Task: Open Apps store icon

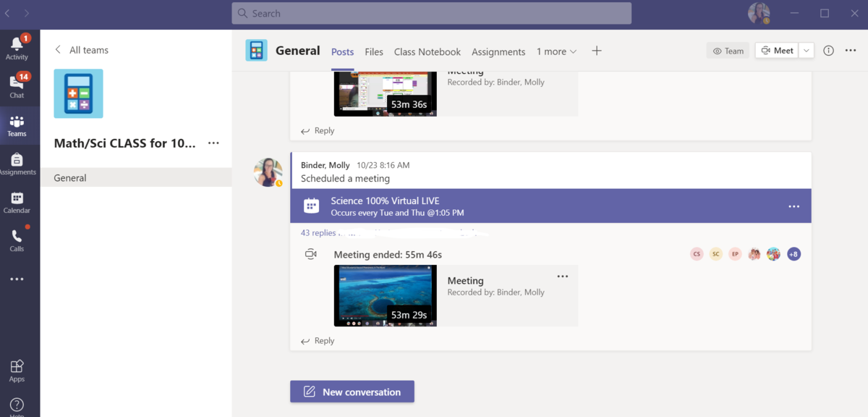Action: (17, 369)
